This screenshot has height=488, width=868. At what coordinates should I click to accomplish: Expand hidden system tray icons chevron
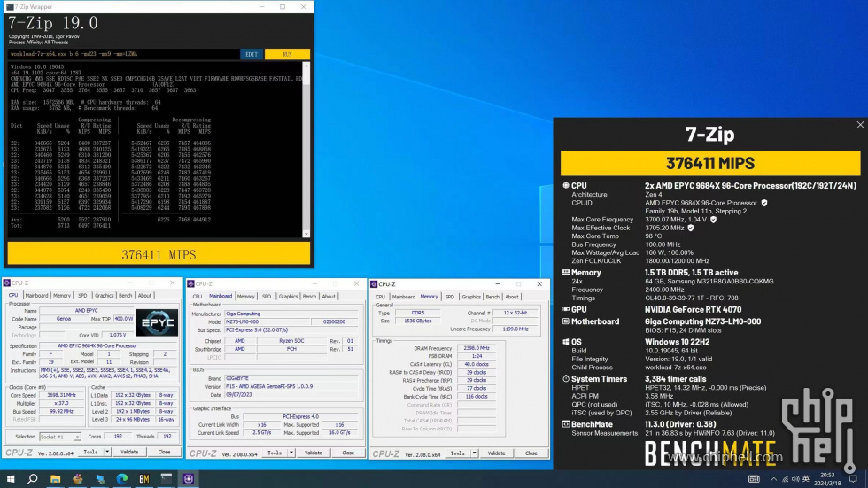(773, 479)
